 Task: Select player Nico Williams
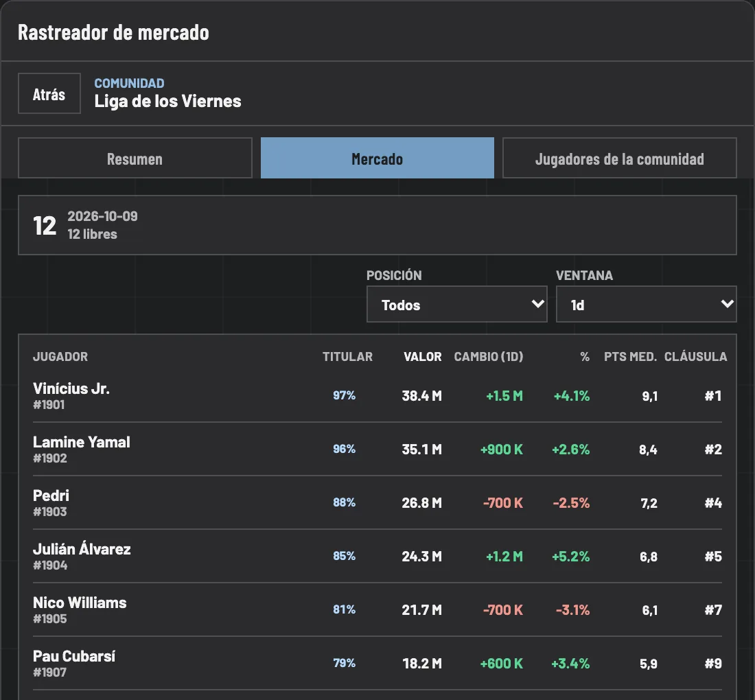click(x=80, y=603)
